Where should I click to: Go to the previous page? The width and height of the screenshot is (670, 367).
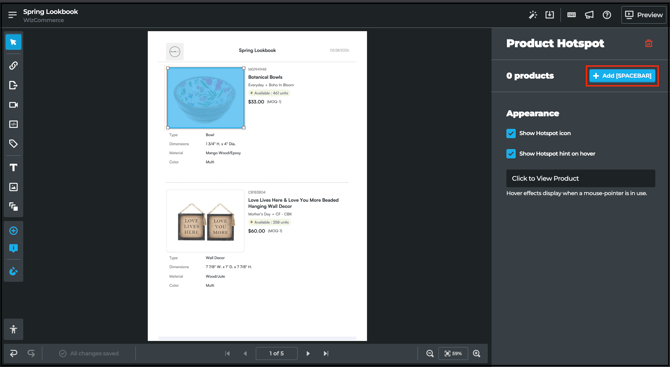pos(245,353)
